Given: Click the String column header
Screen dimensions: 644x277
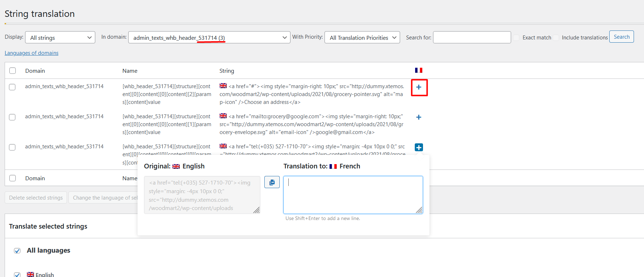Looking at the screenshot, I should coord(227,71).
